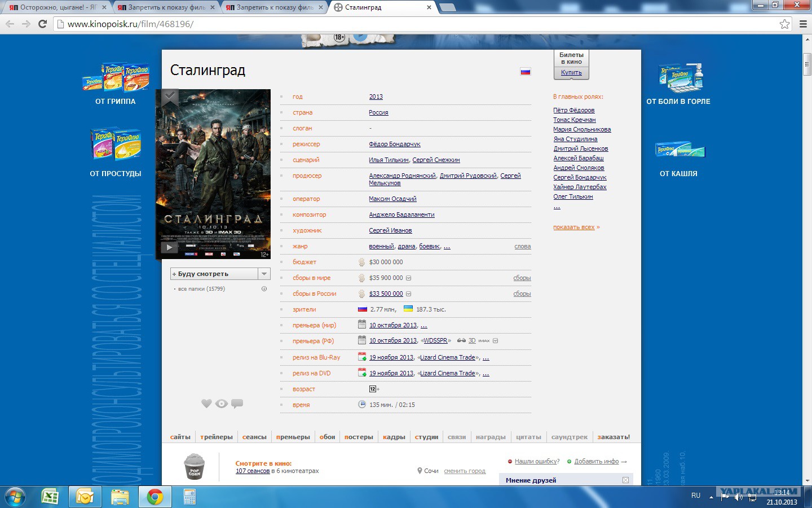The width and height of the screenshot is (812, 508).
Task: Click the clock icon in время row
Action: tap(362, 404)
